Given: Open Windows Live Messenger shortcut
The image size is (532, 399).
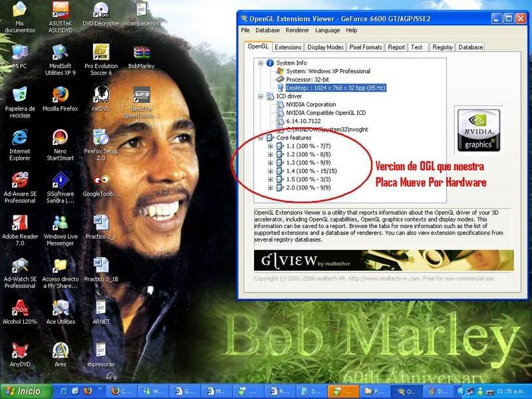Looking at the screenshot, I should [x=60, y=223].
